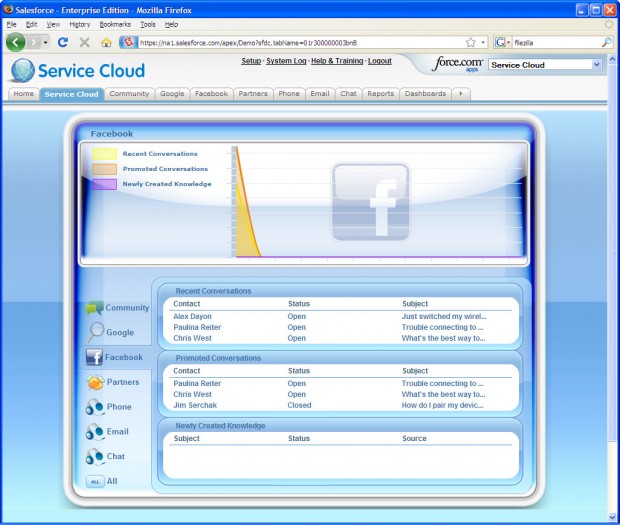This screenshot has width=620, height=525.
Task: Open the Bookmarks menu
Action: point(114,23)
